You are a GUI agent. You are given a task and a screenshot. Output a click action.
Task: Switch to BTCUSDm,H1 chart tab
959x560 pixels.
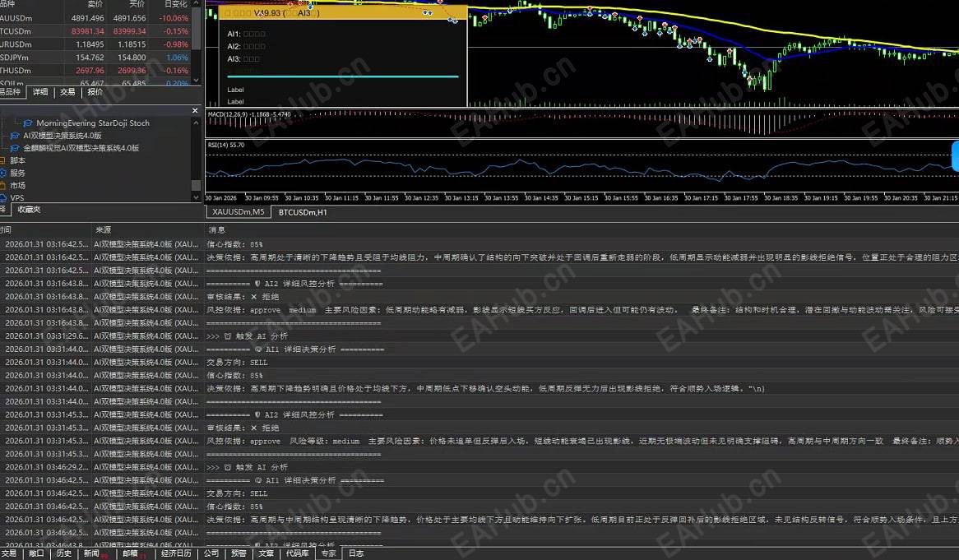(302, 212)
